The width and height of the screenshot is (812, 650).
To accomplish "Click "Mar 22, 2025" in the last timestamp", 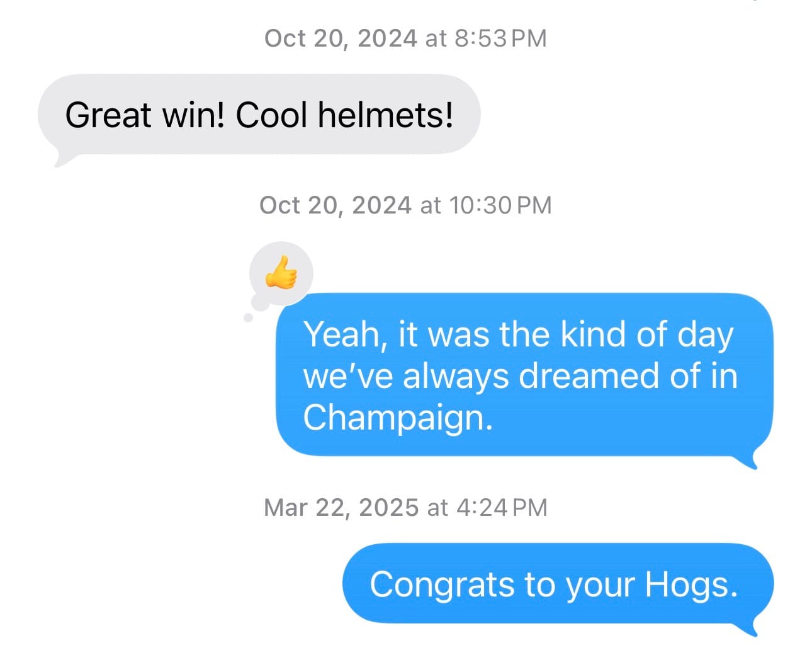I will coord(341,508).
